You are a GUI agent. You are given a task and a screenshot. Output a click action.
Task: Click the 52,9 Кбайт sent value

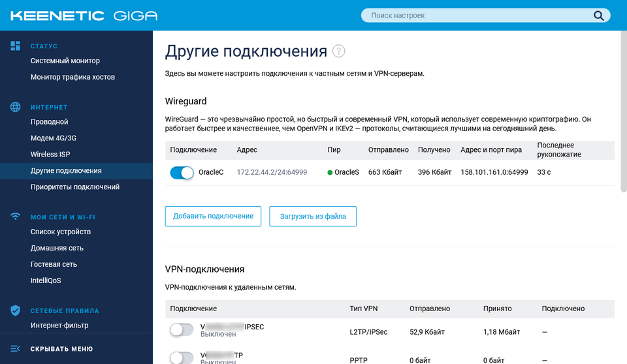tap(427, 332)
